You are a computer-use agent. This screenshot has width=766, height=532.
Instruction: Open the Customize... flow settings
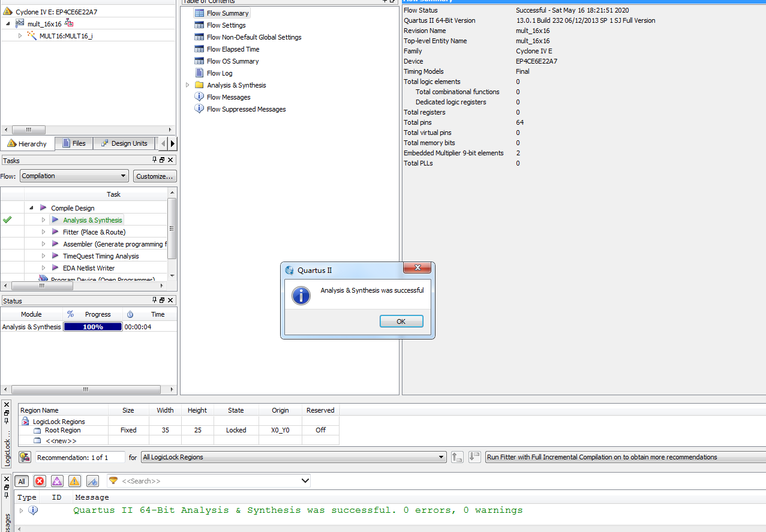click(155, 176)
